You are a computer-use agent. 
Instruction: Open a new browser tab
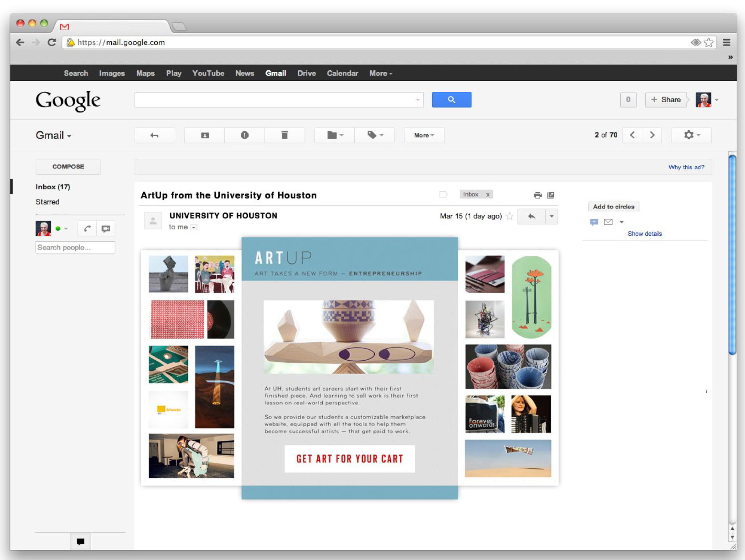179,27
